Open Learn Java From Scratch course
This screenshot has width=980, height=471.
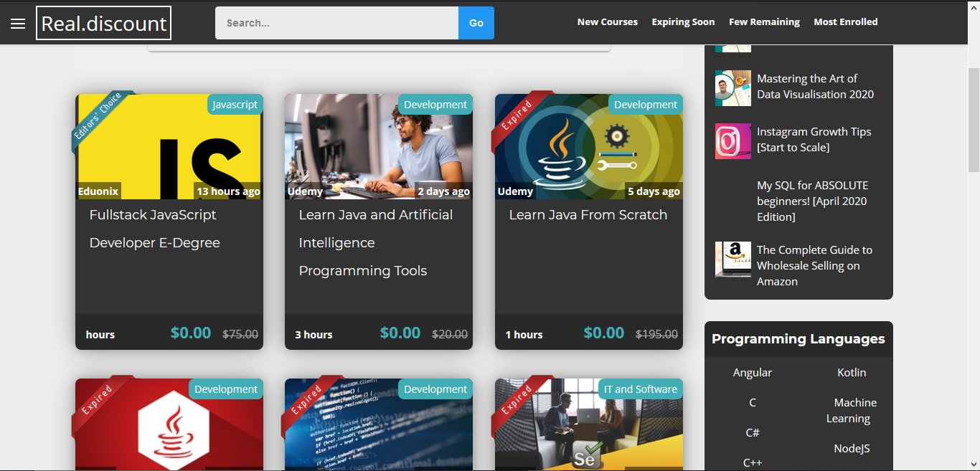coord(588,214)
